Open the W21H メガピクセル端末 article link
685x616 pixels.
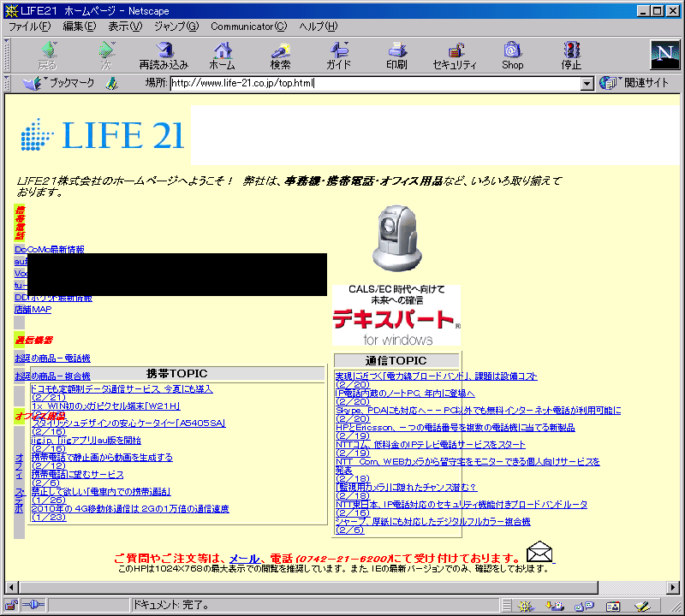[x=105, y=406]
